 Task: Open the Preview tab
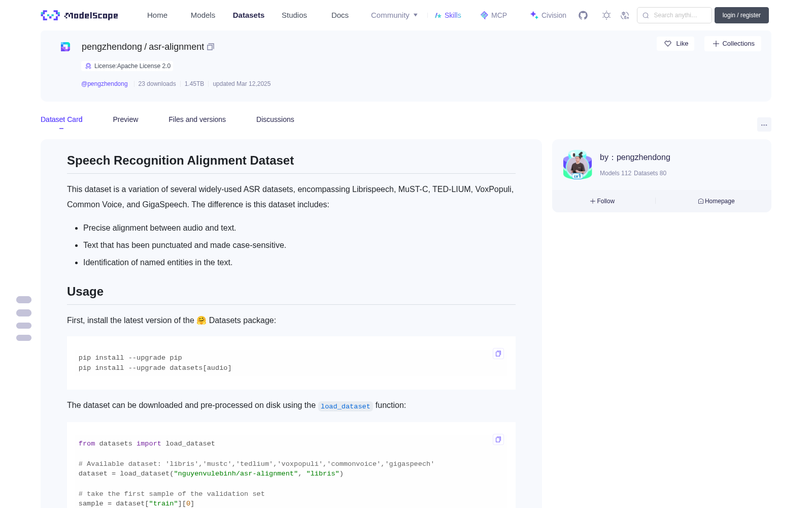click(x=125, y=119)
